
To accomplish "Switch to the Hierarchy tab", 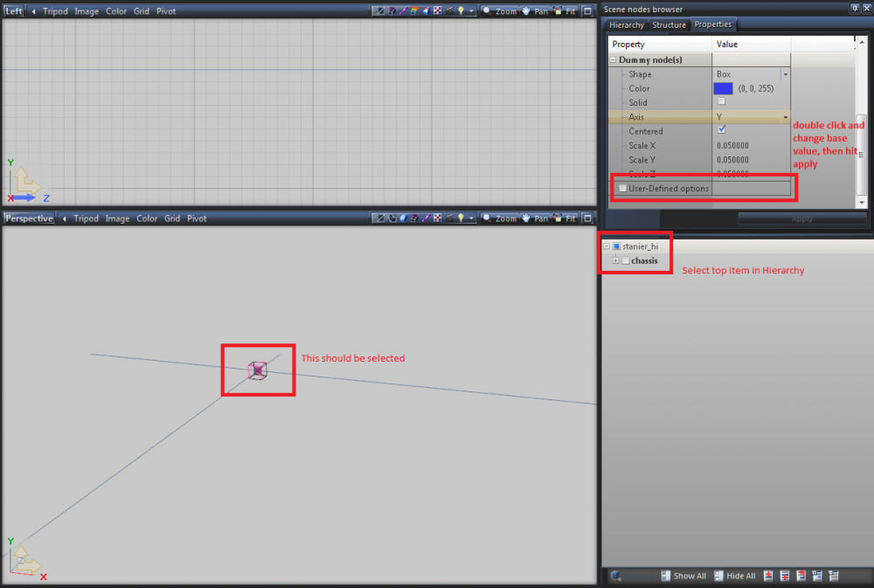I will [626, 25].
